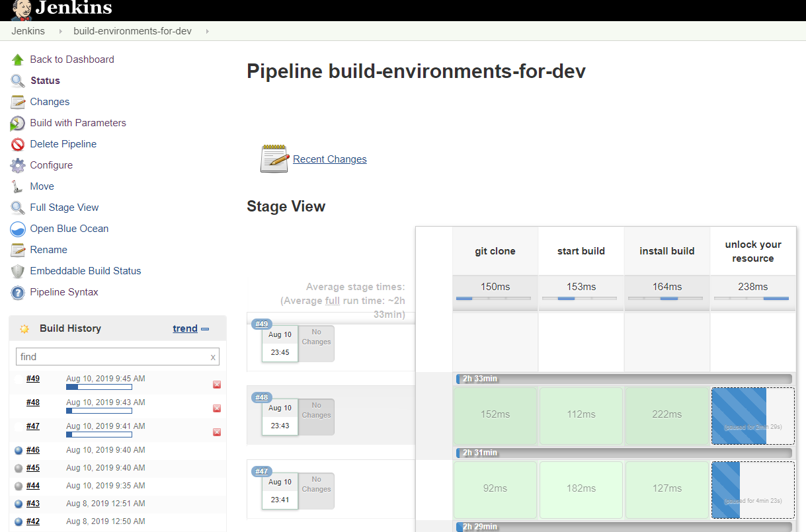Screen dimensions: 806x532
Task: Click build #49 progress bar
Action: point(99,387)
